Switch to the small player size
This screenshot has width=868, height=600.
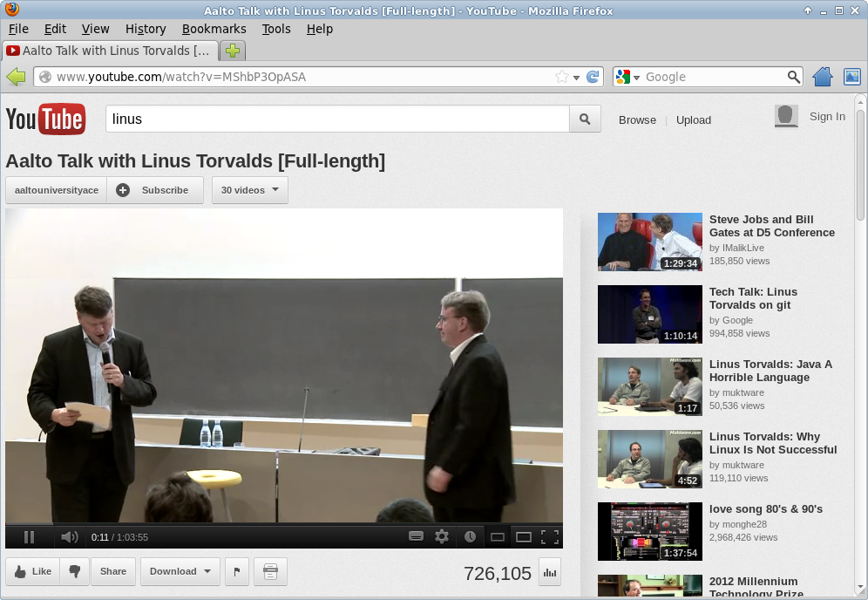tap(497, 537)
